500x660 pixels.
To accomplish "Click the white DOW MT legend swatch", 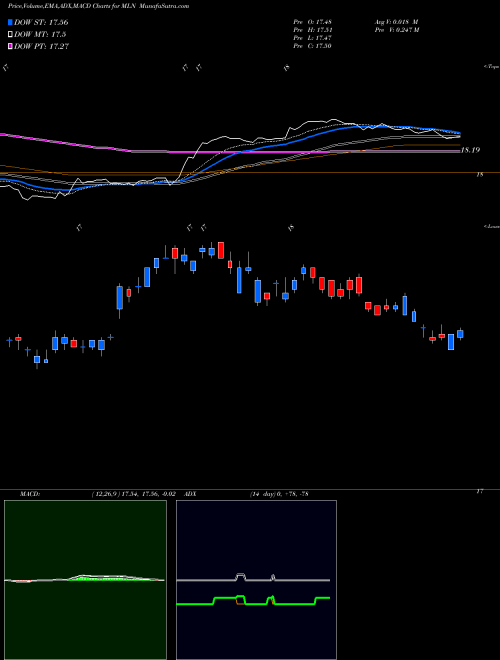I will pos(11,35).
